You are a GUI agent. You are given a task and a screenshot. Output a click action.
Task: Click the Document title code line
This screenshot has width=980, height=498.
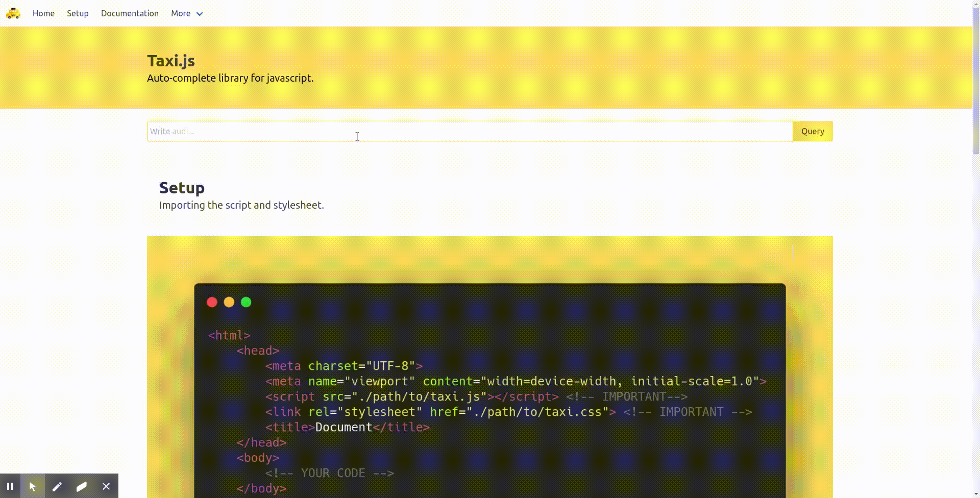[x=348, y=427]
